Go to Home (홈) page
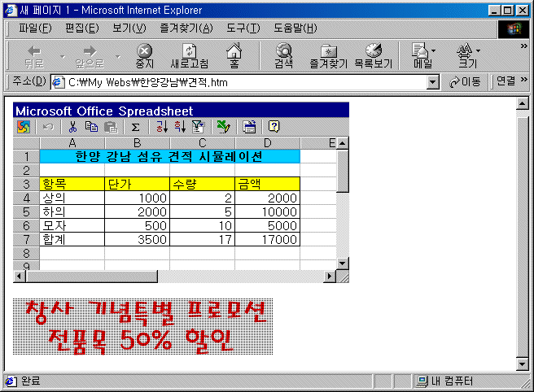The height and width of the screenshot is (392, 534). pyautogui.click(x=234, y=56)
